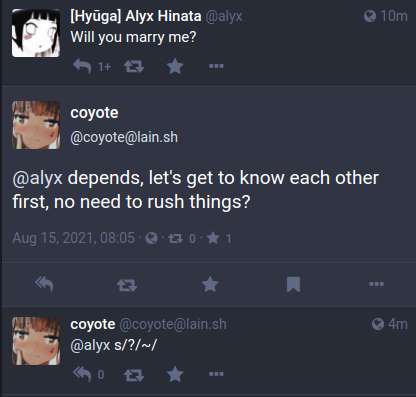Favourite Alyx Hinata's post with the star

click(175, 66)
